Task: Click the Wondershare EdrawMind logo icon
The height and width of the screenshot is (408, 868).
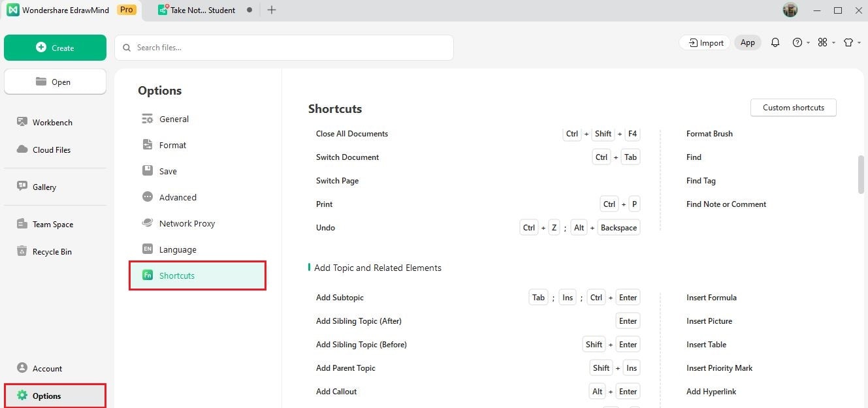Action: pos(12,10)
